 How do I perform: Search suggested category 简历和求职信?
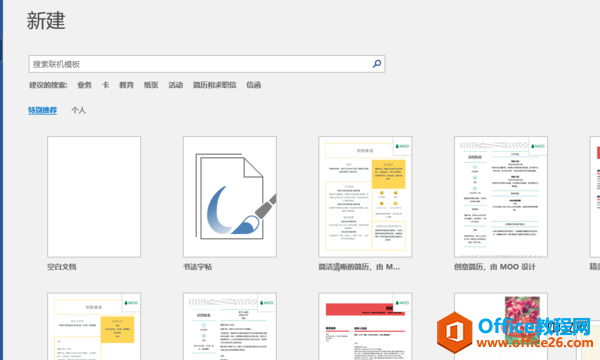coord(215,85)
